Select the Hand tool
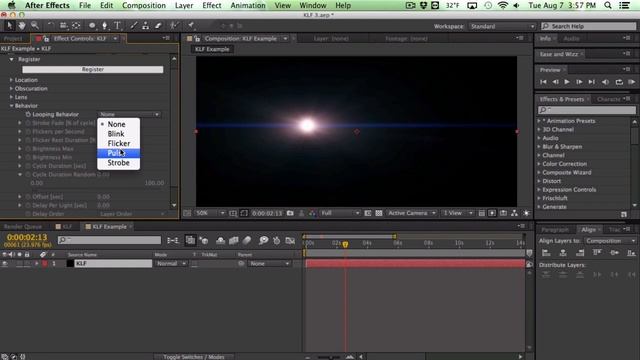This screenshot has height=360, width=640. (x=22, y=26)
